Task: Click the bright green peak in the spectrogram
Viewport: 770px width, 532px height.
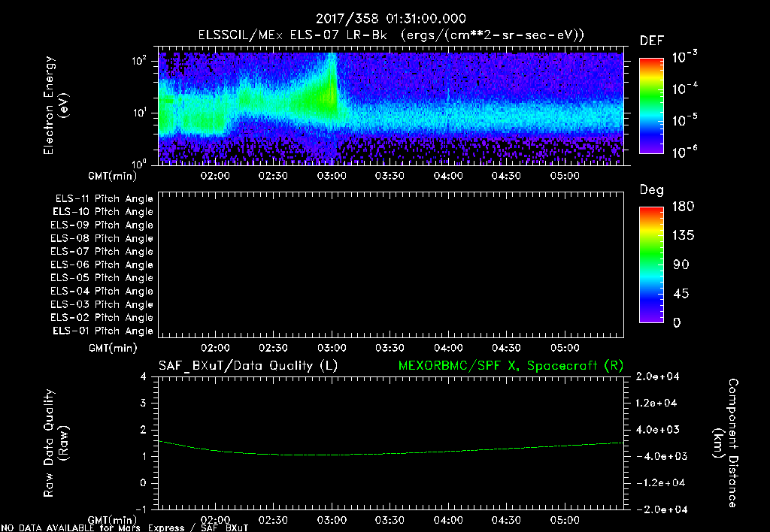Action: pyautogui.click(x=332, y=91)
